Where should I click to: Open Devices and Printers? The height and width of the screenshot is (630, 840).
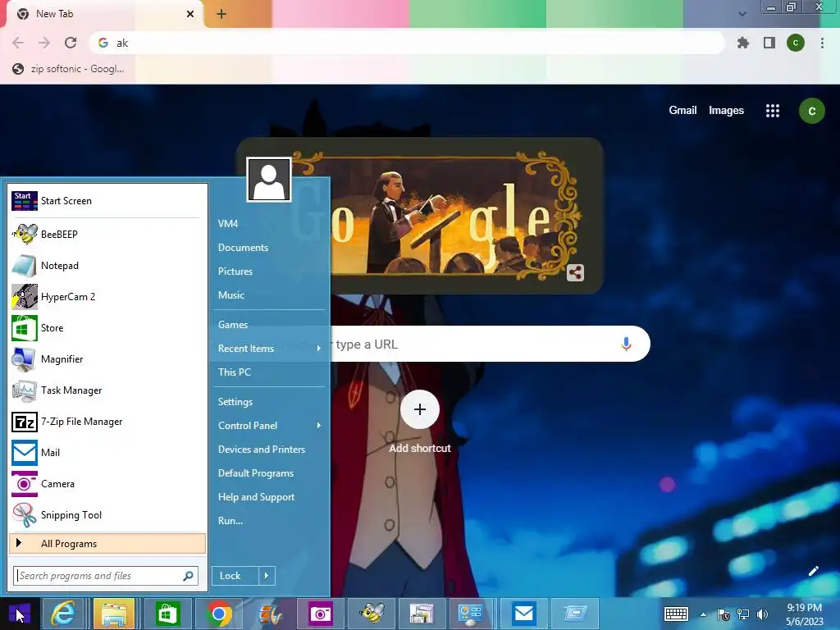tap(262, 450)
